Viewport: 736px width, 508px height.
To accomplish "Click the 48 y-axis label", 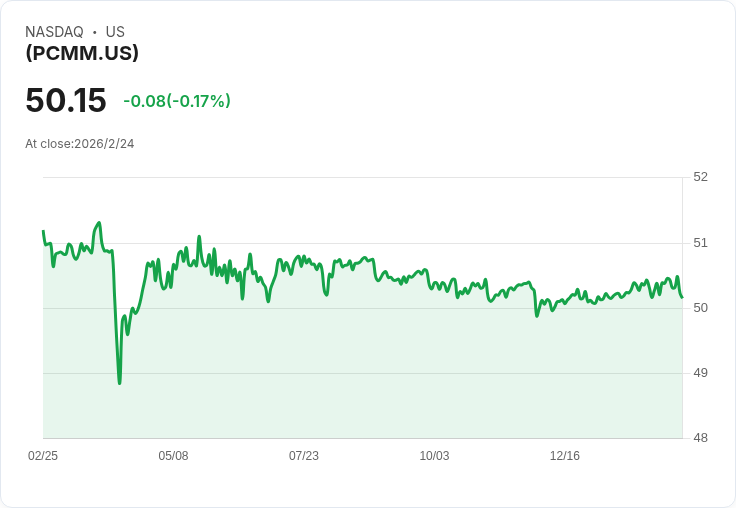I will [700, 438].
